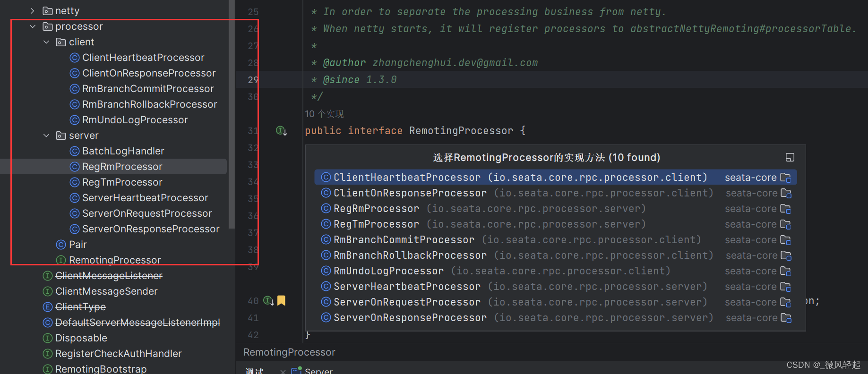Click line number 29 in the gutter
Screen dimensions: 868x374
pos(253,80)
